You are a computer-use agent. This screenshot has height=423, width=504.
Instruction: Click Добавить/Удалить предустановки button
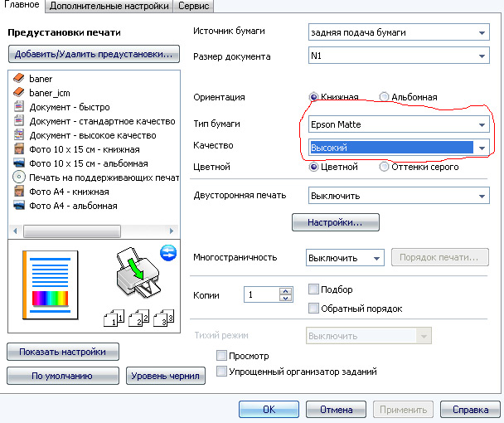tap(94, 54)
